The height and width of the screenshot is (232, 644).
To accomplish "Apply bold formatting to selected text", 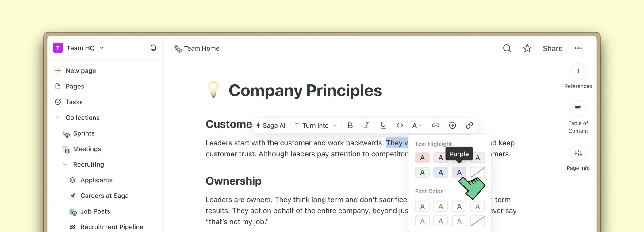I will (x=350, y=125).
